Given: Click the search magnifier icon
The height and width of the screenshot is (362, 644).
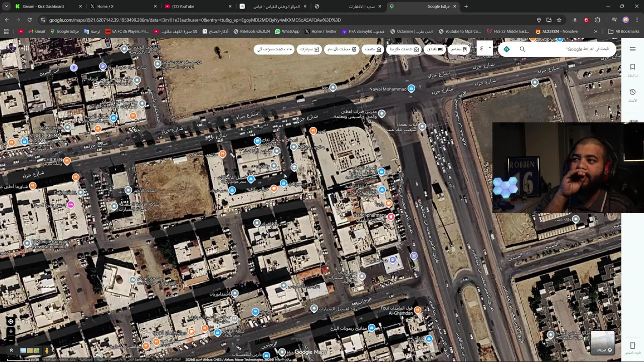Looking at the screenshot, I should (522, 49).
